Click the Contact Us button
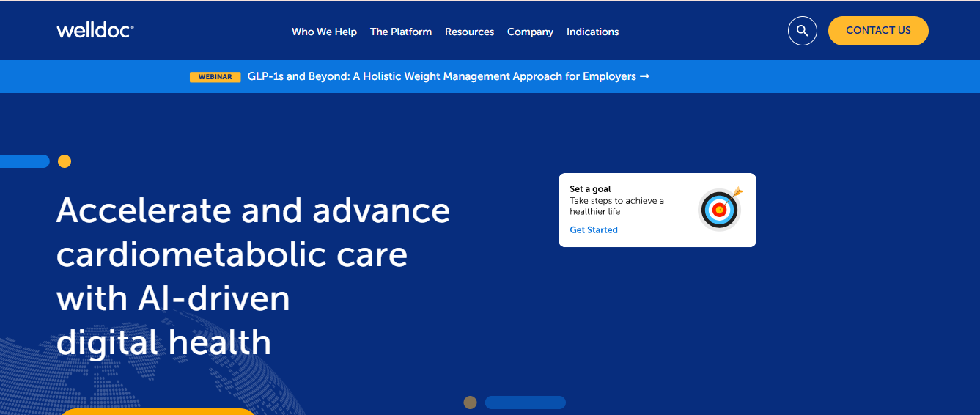The image size is (980, 415). click(878, 31)
